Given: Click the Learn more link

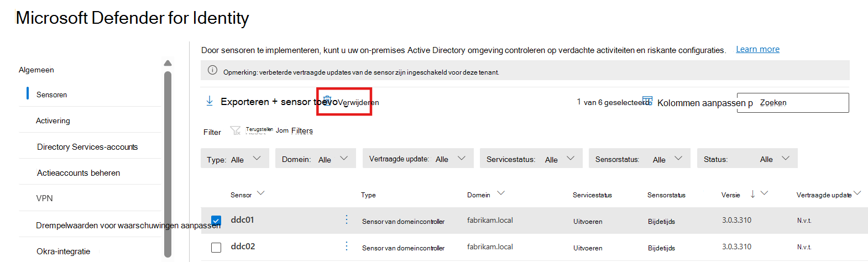Looking at the screenshot, I should tap(757, 49).
